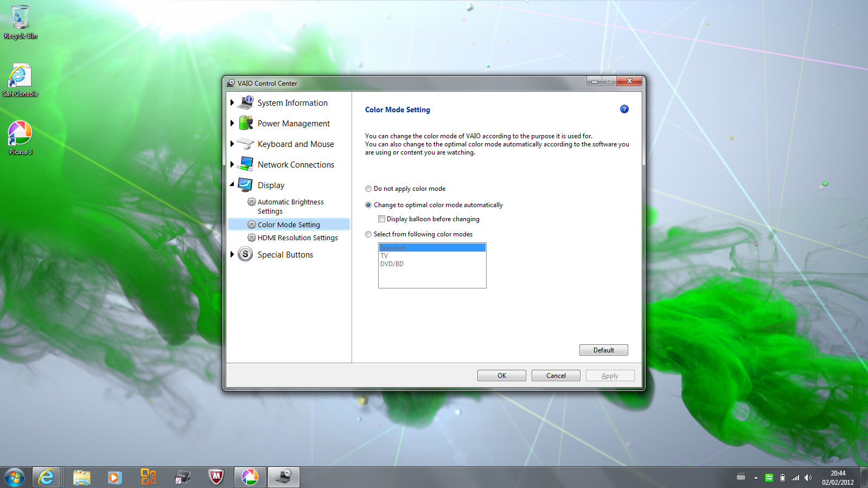Viewport: 868px width, 488px height.
Task: Open Automatic Brightness Settings page
Action: pyautogui.click(x=290, y=206)
